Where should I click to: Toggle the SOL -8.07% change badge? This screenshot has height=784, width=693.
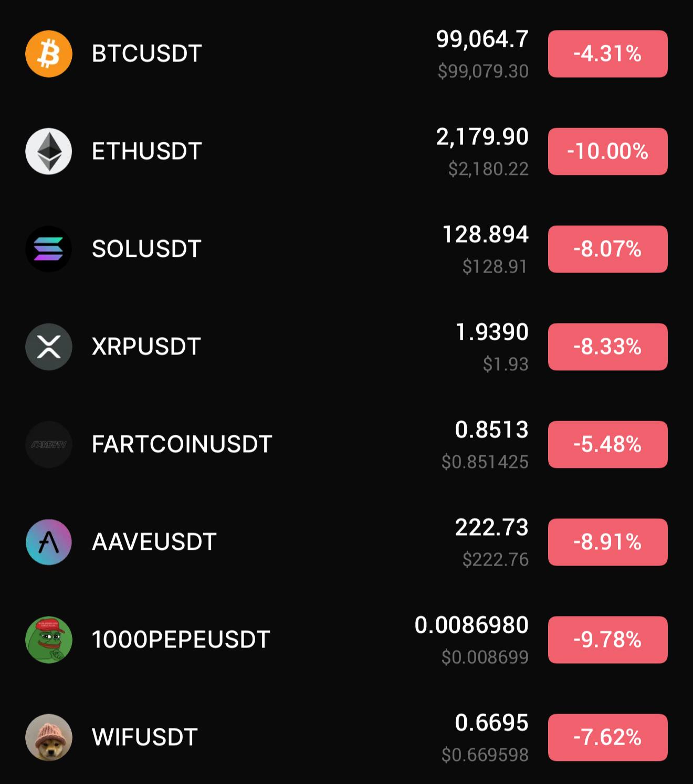(x=608, y=249)
